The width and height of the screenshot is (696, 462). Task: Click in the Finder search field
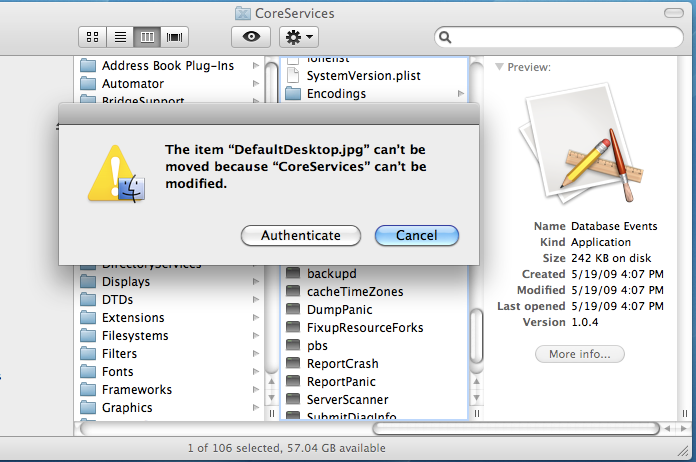click(559, 37)
